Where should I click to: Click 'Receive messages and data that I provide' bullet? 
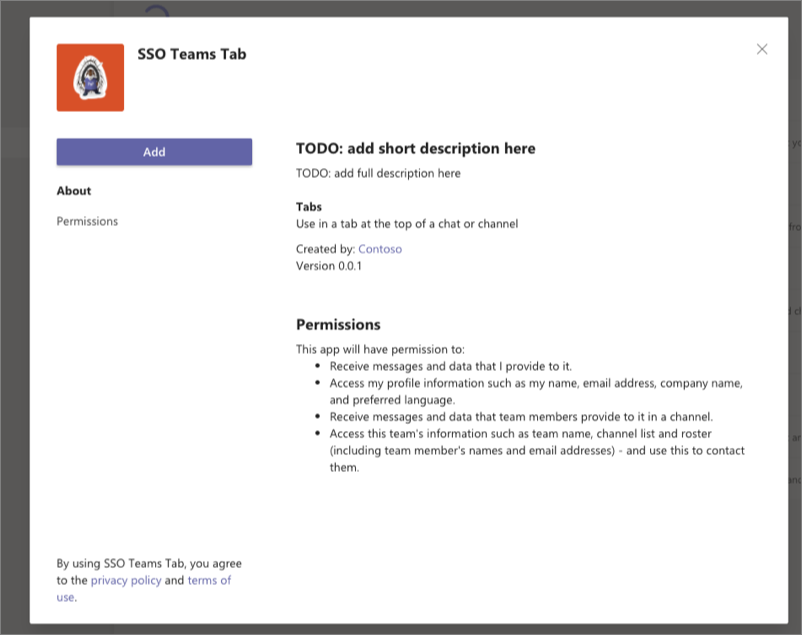(x=451, y=366)
